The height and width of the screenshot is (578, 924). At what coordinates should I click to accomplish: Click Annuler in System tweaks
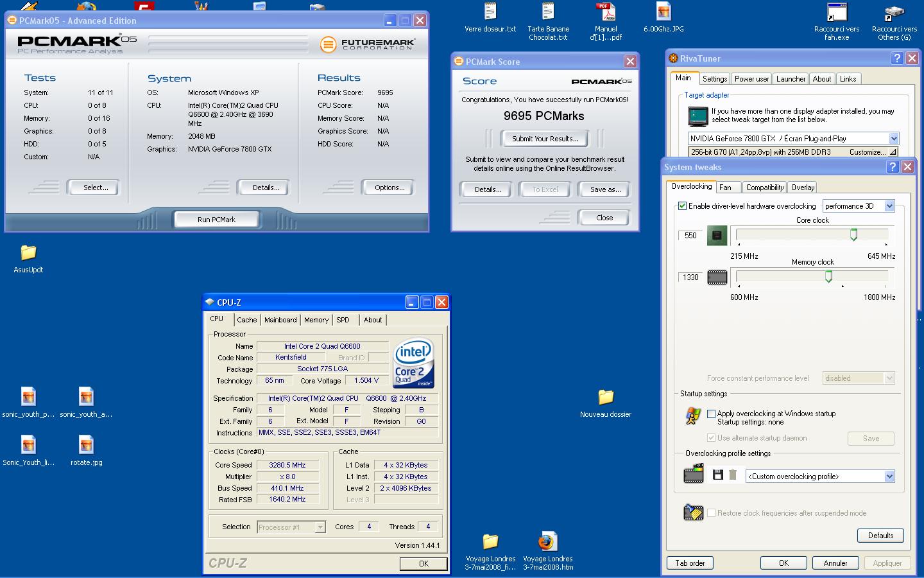[835, 563]
